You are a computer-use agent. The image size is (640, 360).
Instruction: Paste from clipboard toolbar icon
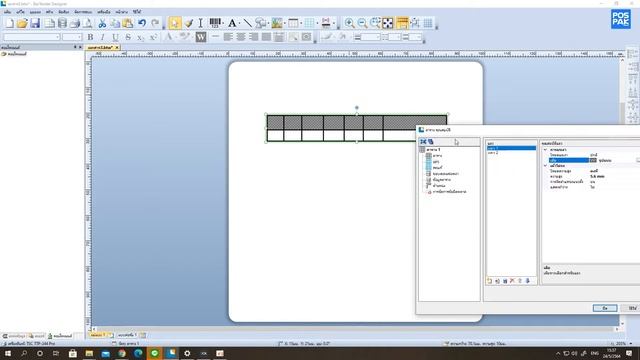[128, 23]
